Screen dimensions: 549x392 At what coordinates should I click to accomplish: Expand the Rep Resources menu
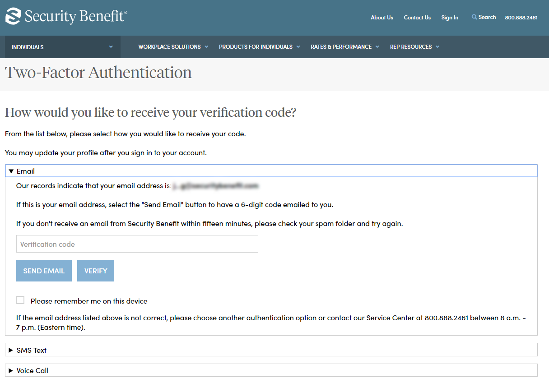pyautogui.click(x=414, y=47)
